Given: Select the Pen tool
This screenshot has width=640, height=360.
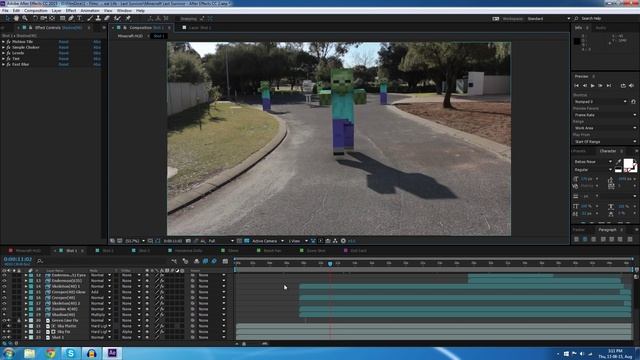Looking at the screenshot, I should click(71, 18).
